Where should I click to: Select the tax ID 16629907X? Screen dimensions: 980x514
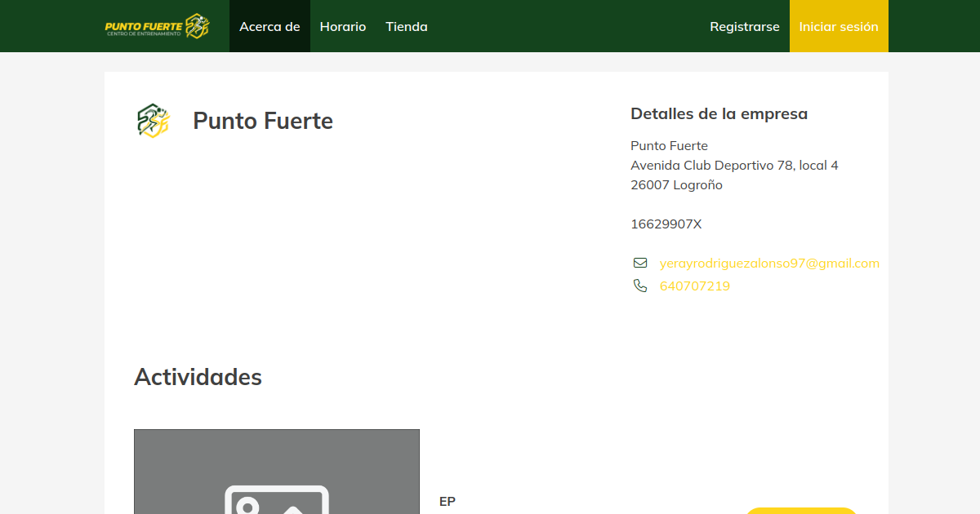666,224
